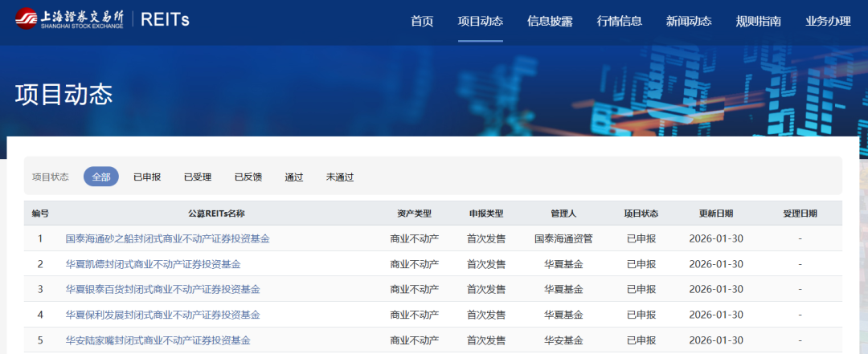Click the 编号 column header
Viewport: 868px width, 354px height.
pos(40,214)
